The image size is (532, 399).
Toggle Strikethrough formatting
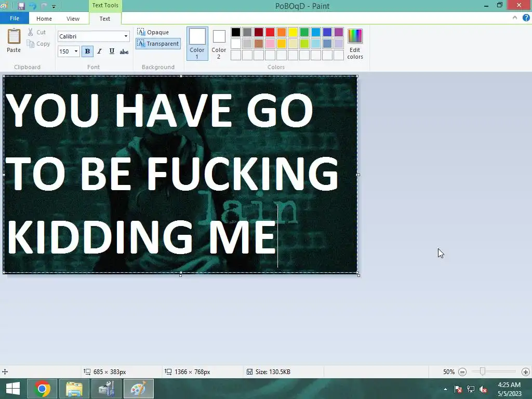tap(124, 51)
